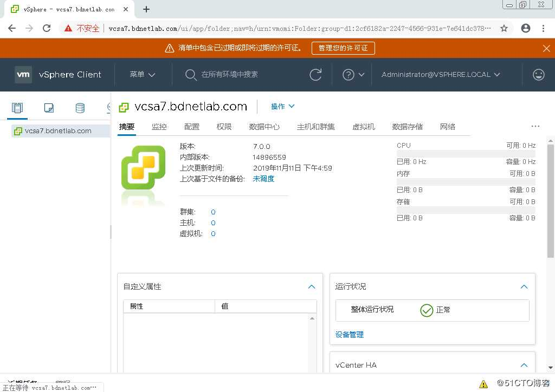Click the green check status icon
This screenshot has height=392, width=555.
pos(427,310)
